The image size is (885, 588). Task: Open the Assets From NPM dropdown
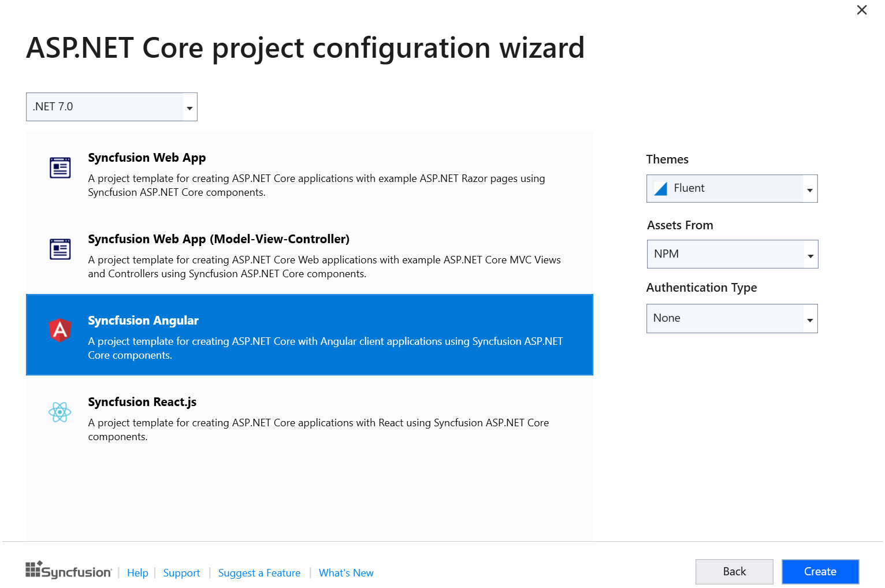[732, 254]
